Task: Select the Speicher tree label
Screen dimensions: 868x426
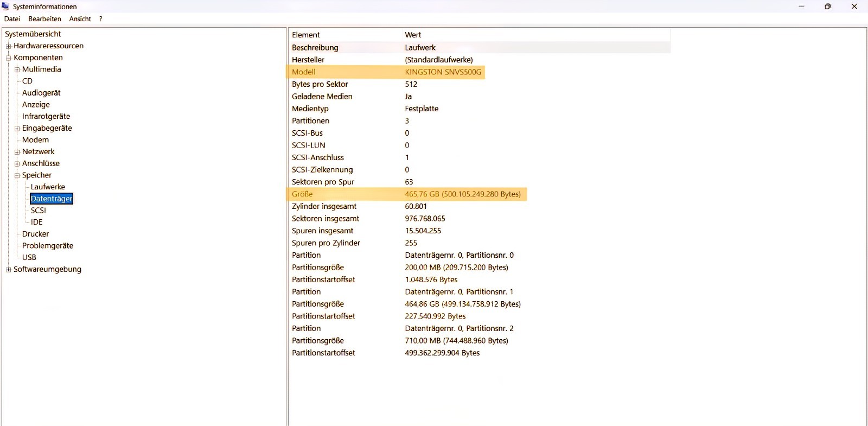Action: click(37, 175)
